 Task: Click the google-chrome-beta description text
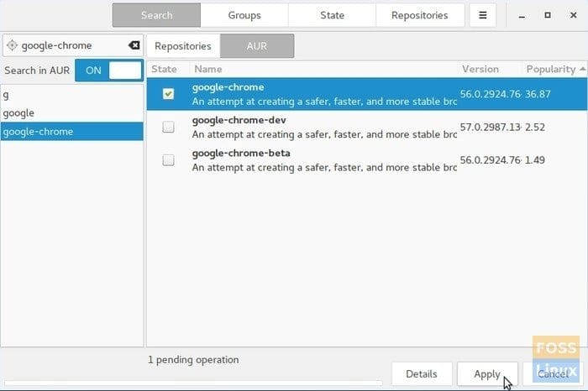tap(324, 168)
